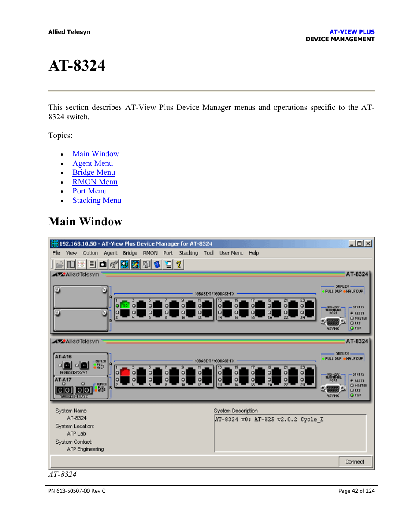Open the Agent menu in the menu bar

[x=111, y=253]
